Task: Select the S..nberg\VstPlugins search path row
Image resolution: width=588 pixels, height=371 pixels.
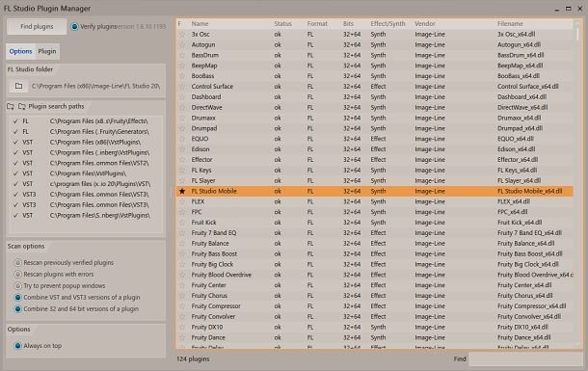Action: (86, 216)
